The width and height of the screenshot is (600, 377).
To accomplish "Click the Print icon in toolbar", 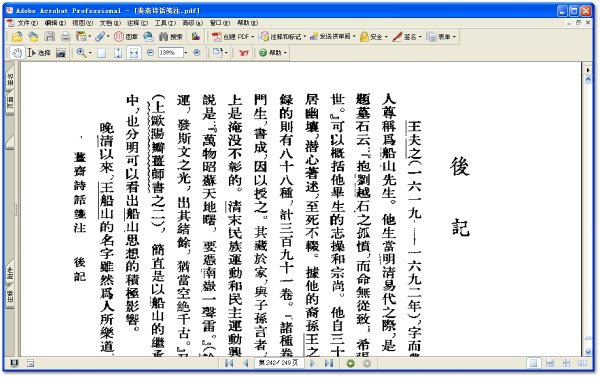I will (x=66, y=37).
